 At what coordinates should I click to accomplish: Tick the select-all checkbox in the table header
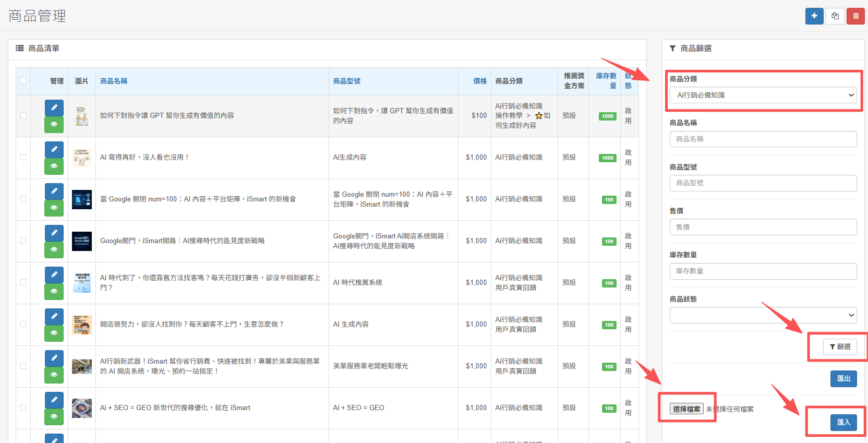(x=23, y=80)
